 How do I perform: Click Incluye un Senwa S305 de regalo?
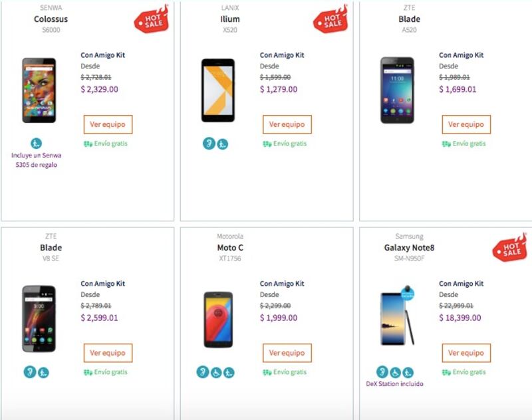tap(36, 160)
